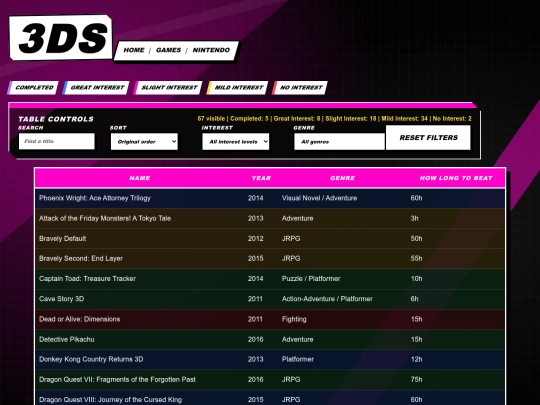Click Captain Toad: Treasure Tracker title
Viewport: 540px width, 405px height.
[87, 279]
